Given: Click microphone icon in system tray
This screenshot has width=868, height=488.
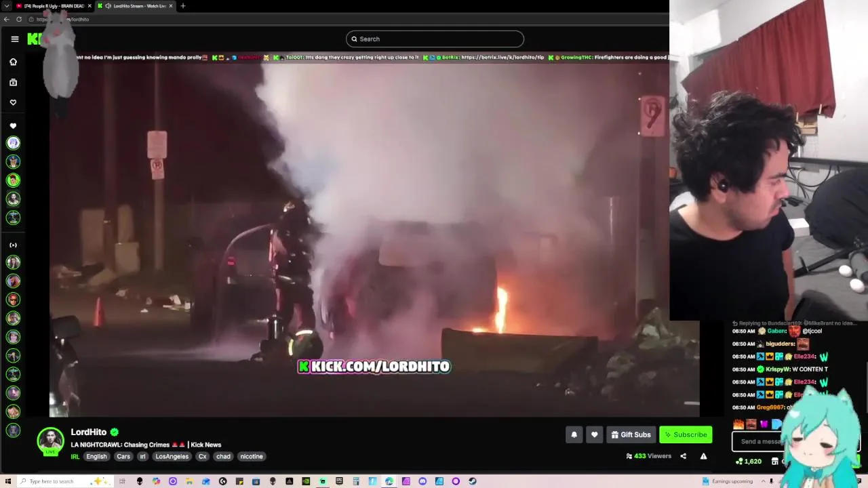Looking at the screenshot, I should (x=771, y=481).
